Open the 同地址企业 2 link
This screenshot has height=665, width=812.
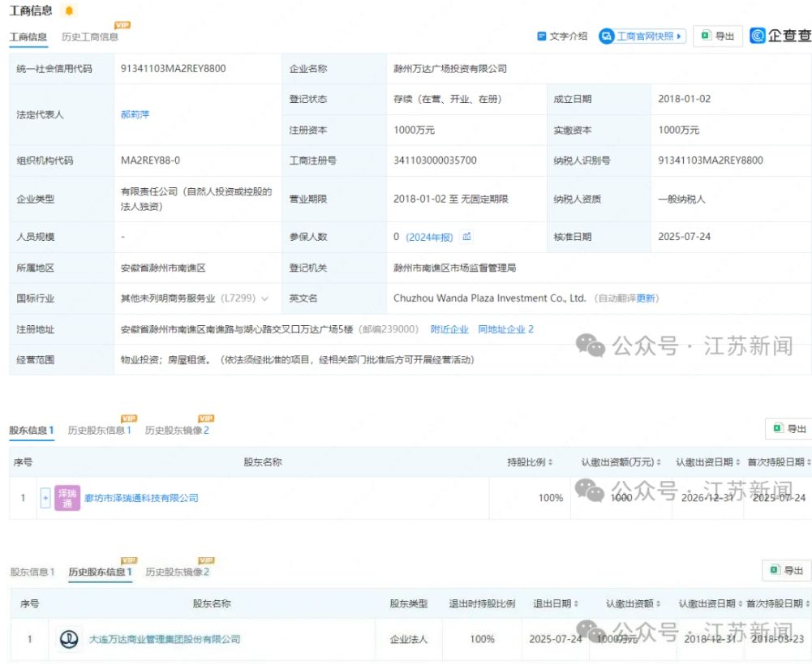coord(505,329)
